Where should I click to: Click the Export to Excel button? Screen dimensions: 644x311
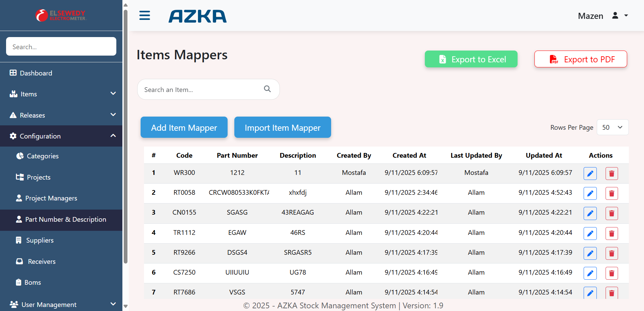(471, 59)
